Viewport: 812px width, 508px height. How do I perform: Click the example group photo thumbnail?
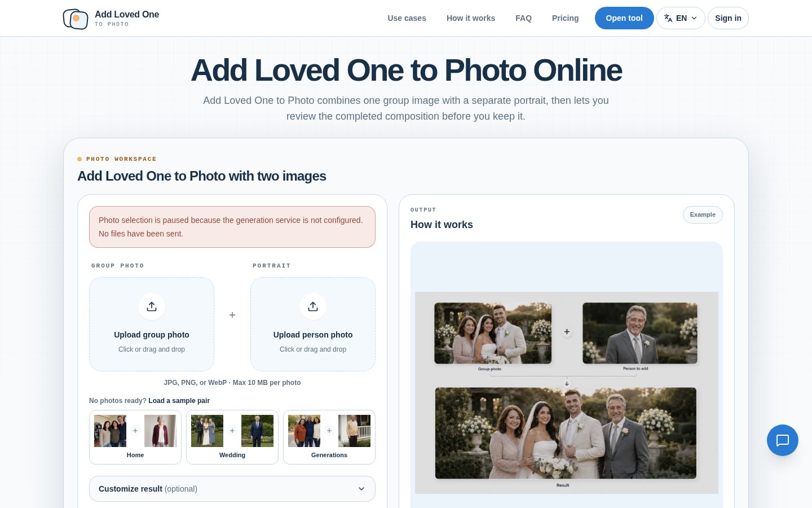[x=493, y=333]
